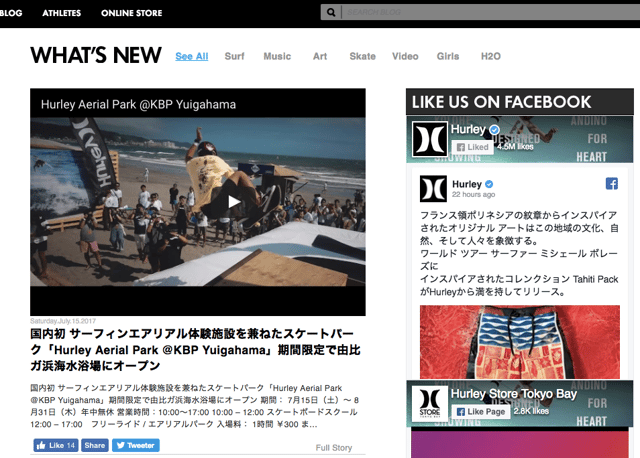Click Like Page for Tokyo Bay store
The height and width of the screenshot is (458, 640).
[x=481, y=411]
